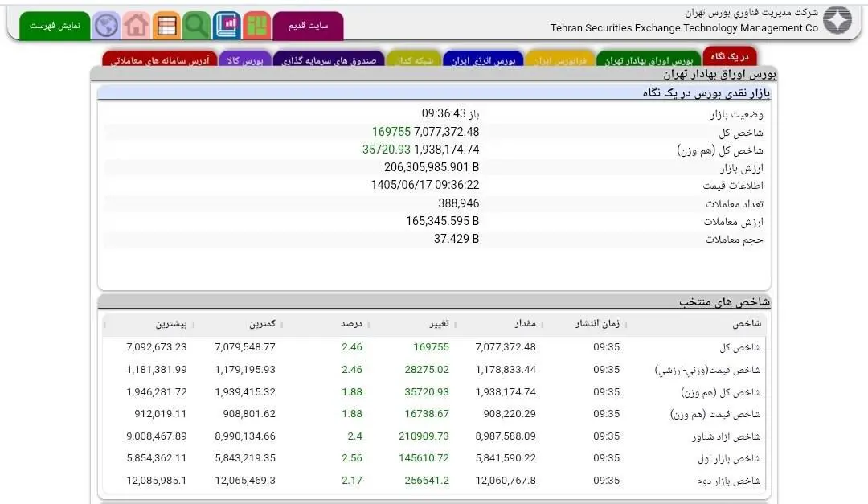868x504 pixels.
Task: Click the value 908,220.29
Action: tap(510, 414)
